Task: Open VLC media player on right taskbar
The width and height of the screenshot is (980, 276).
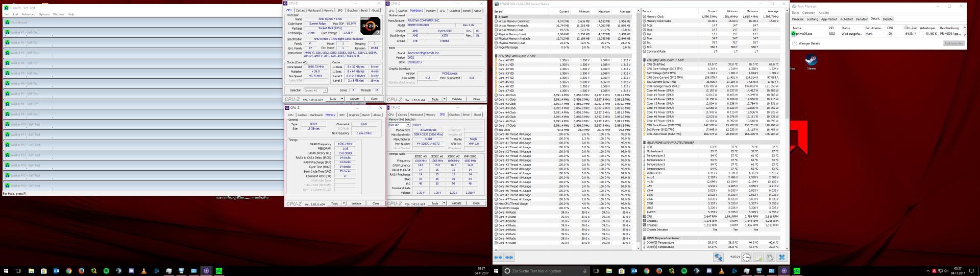Action: 721,271
